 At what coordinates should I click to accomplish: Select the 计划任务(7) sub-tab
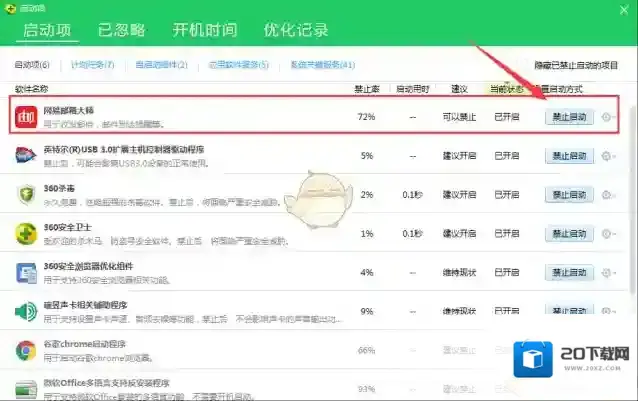pyautogui.click(x=92, y=65)
